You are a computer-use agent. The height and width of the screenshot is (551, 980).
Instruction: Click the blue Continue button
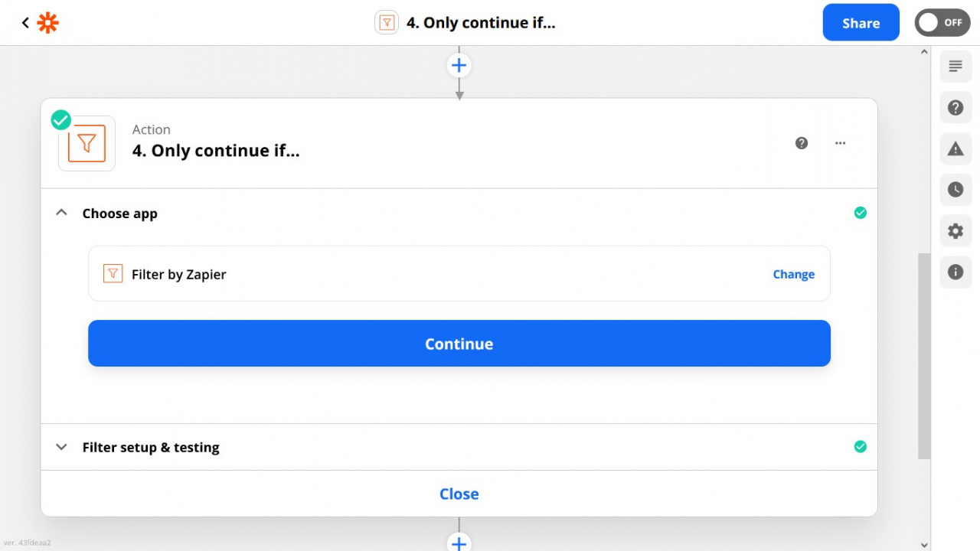pos(459,344)
